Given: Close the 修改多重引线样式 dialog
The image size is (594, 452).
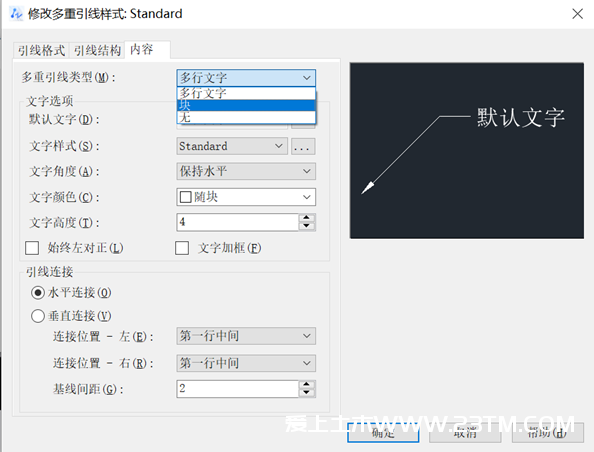Looking at the screenshot, I should pos(577,14).
